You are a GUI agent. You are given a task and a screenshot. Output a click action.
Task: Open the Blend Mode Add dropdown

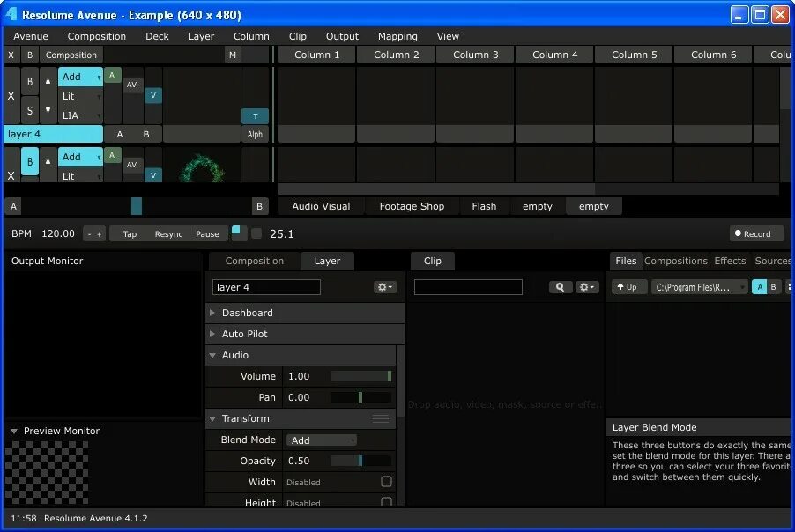pyautogui.click(x=322, y=440)
